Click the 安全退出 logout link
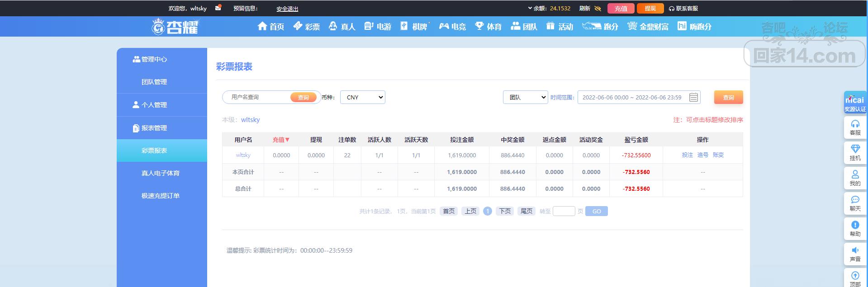 pyautogui.click(x=287, y=9)
